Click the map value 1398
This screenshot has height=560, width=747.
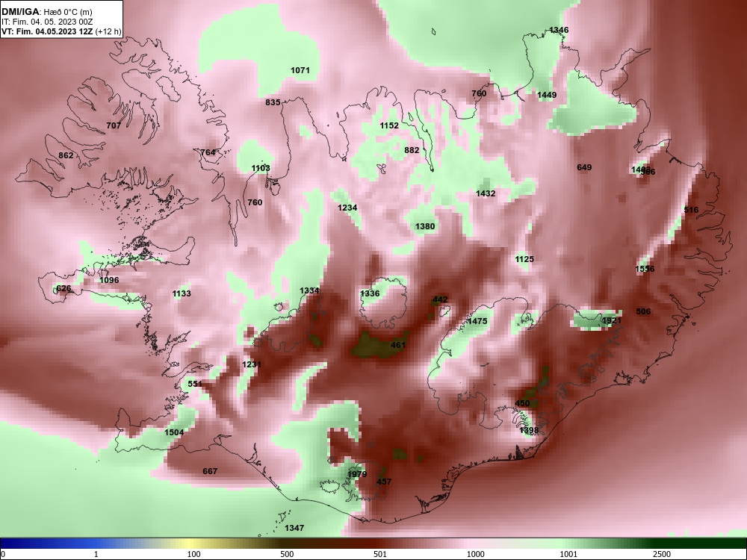[529, 431]
